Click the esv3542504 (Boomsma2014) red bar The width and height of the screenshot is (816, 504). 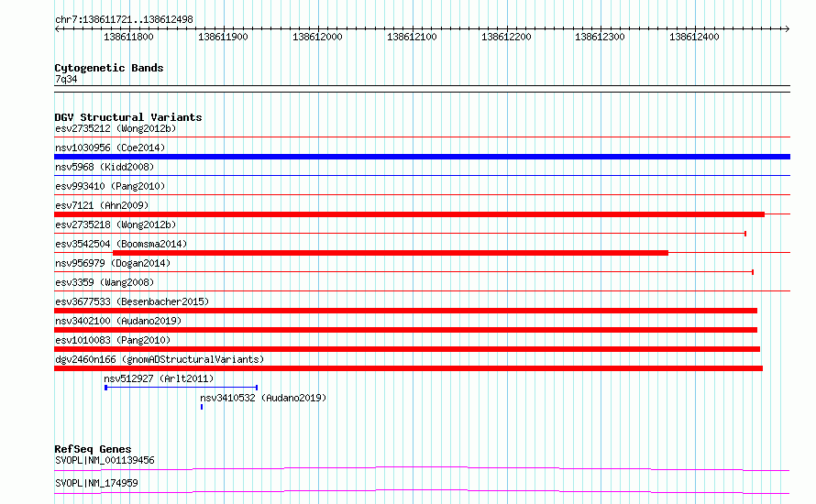tap(391, 253)
